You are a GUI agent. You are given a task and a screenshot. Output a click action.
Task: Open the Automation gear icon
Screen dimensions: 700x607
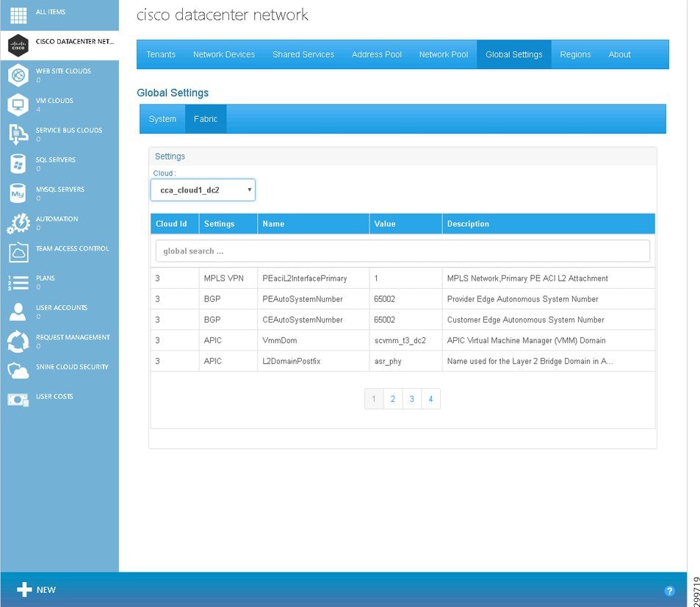[x=18, y=223]
